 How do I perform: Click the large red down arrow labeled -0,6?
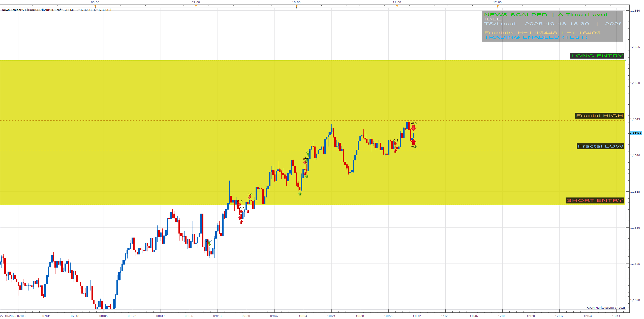(x=414, y=128)
